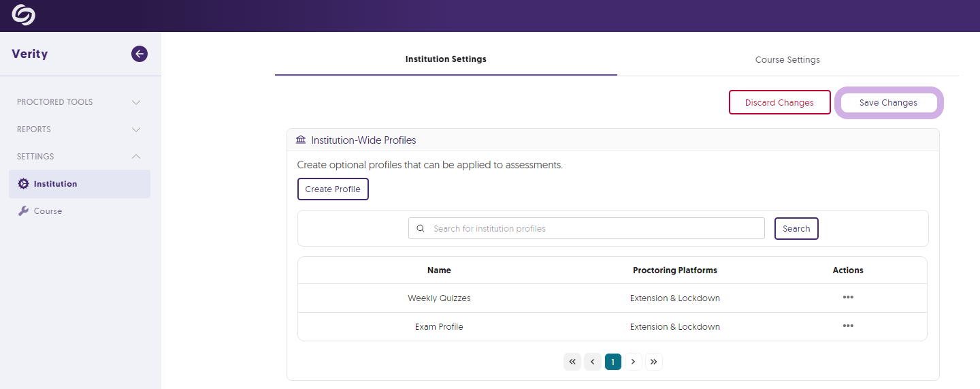Collapse sidebar with the back arrow icon
This screenshot has width=980, height=389.
140,54
